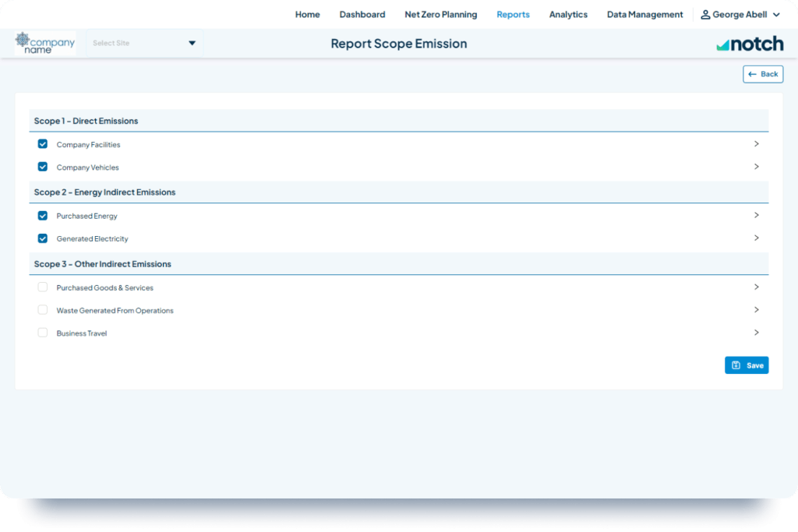The width and height of the screenshot is (798, 532).
Task: Uncheck the Company Facilities checkbox
Action: 43,144
